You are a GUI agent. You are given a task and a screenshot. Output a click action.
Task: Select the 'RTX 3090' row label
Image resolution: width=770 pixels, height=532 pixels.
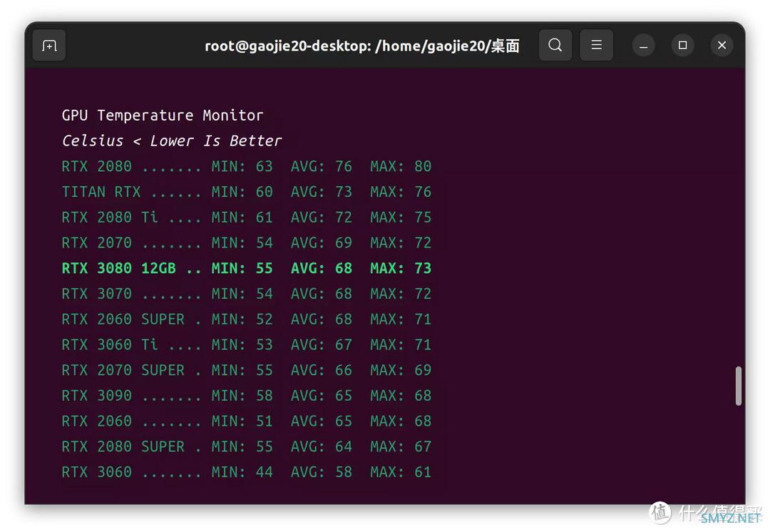[x=97, y=396]
